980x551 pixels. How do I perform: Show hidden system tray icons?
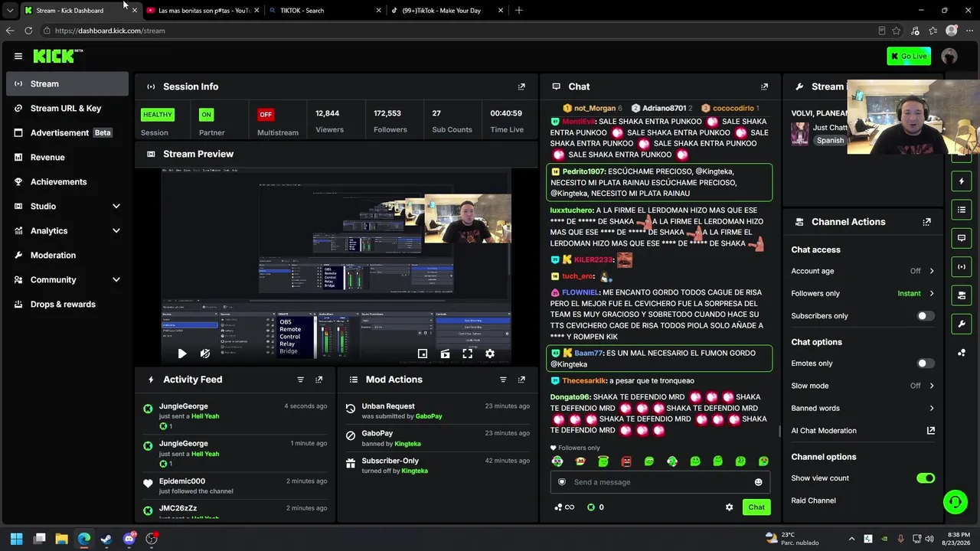tap(851, 539)
